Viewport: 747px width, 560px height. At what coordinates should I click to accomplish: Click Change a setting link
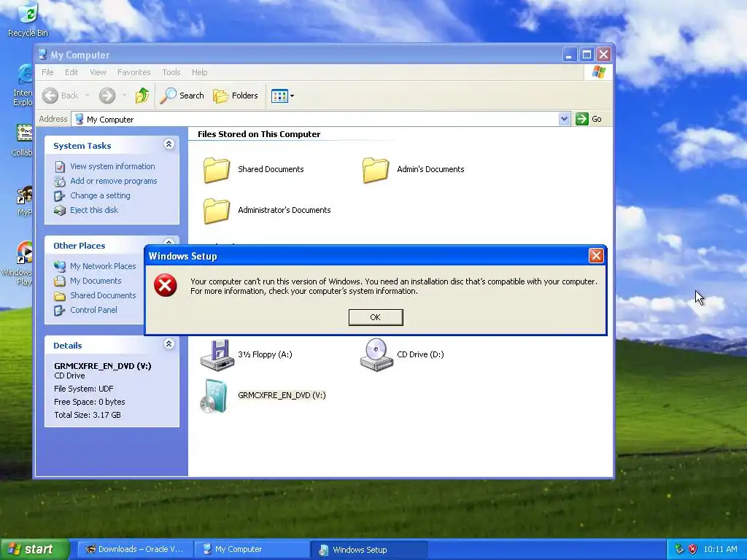click(100, 195)
